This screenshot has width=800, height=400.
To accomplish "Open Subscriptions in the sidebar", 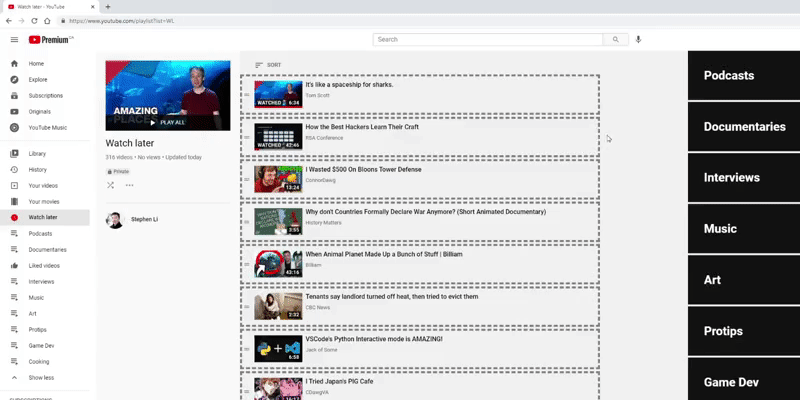I will pyautogui.click(x=45, y=95).
